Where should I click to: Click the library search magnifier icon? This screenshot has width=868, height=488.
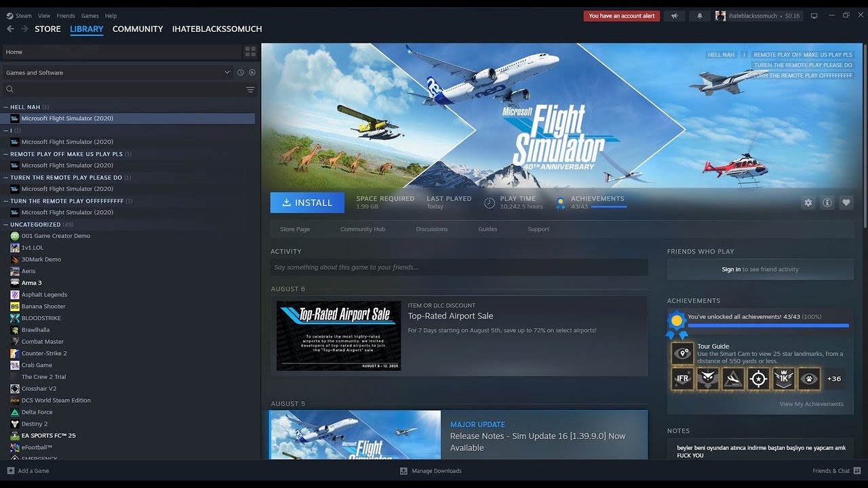pyautogui.click(x=10, y=89)
